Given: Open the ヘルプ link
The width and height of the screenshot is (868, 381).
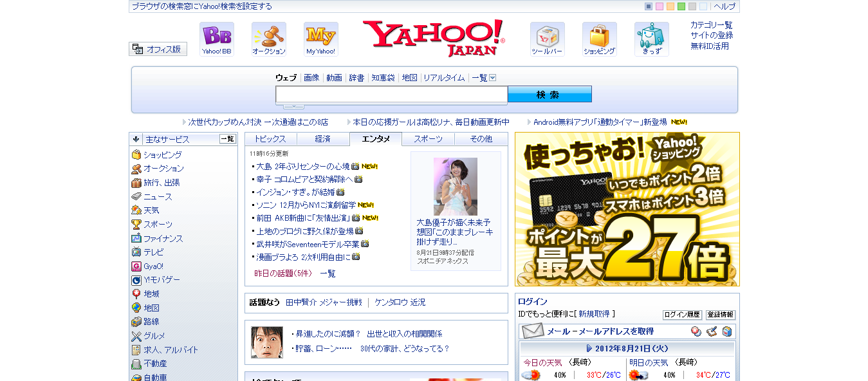Looking at the screenshot, I should (725, 6).
